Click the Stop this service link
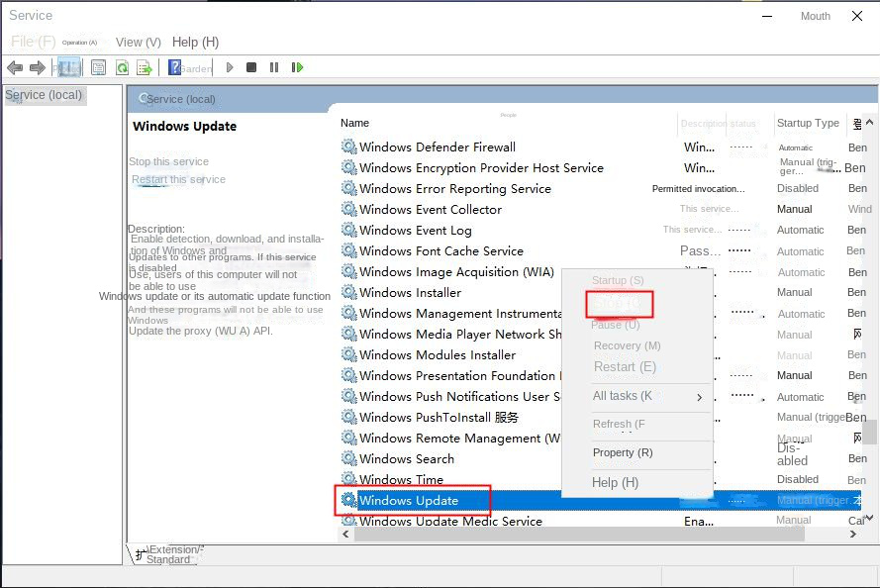The height and width of the screenshot is (588, 880). click(168, 161)
